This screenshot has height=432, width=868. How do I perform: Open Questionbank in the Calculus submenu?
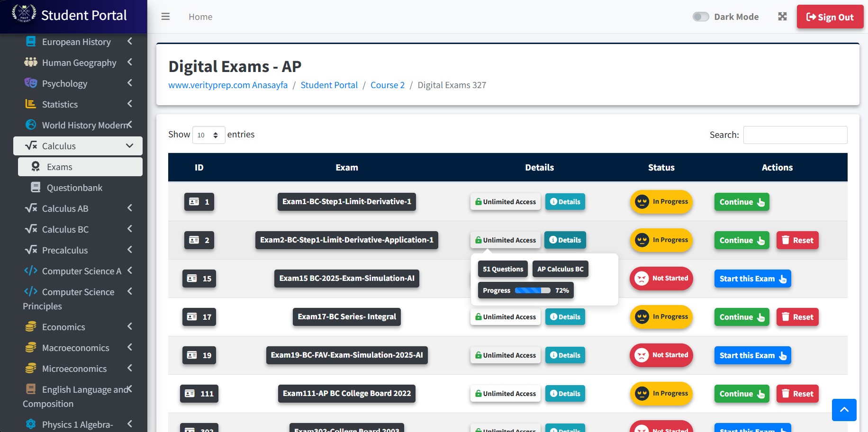pos(74,188)
